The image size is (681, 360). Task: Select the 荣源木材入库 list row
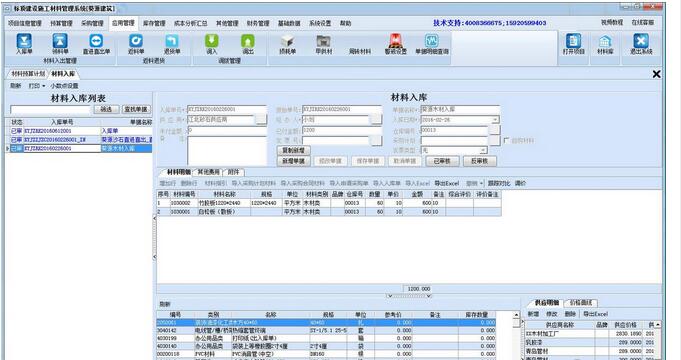pyautogui.click(x=81, y=149)
